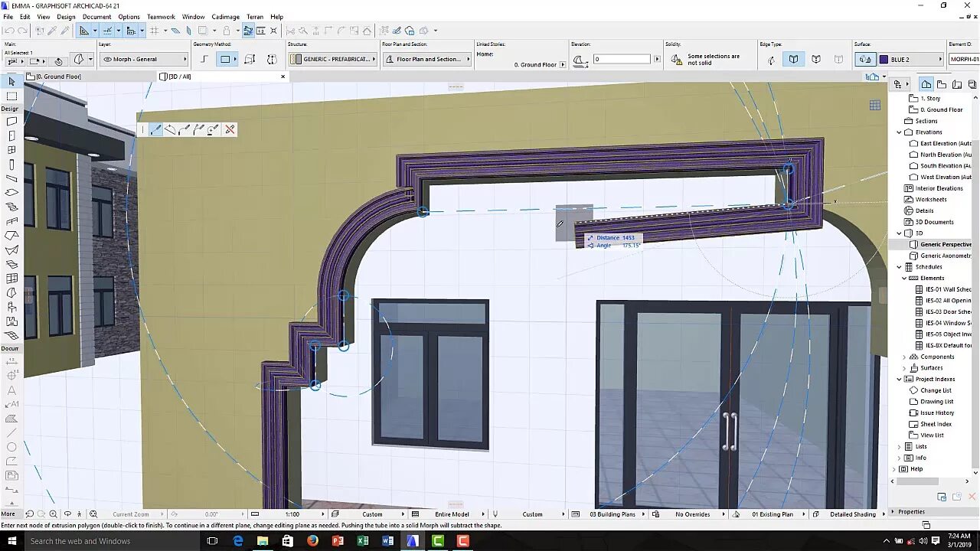
Task: Select the Marquee tool in the toolbox
Action: tap(11, 96)
